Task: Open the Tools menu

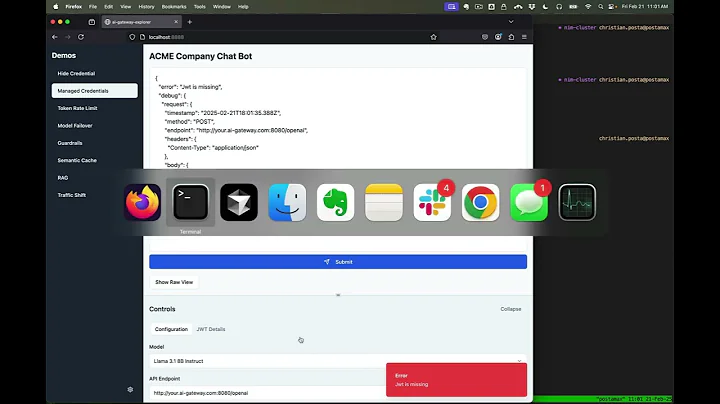Action: 199,6
